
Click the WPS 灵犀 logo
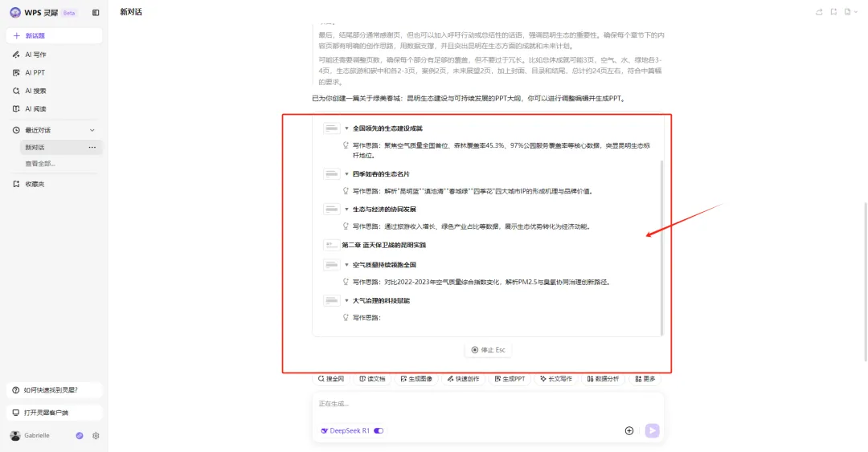(x=35, y=13)
